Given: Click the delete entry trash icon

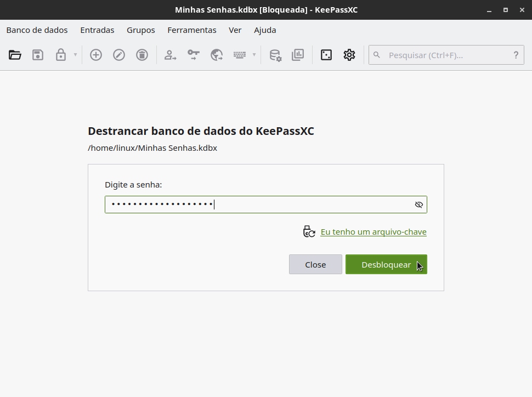Looking at the screenshot, I should 142,55.
